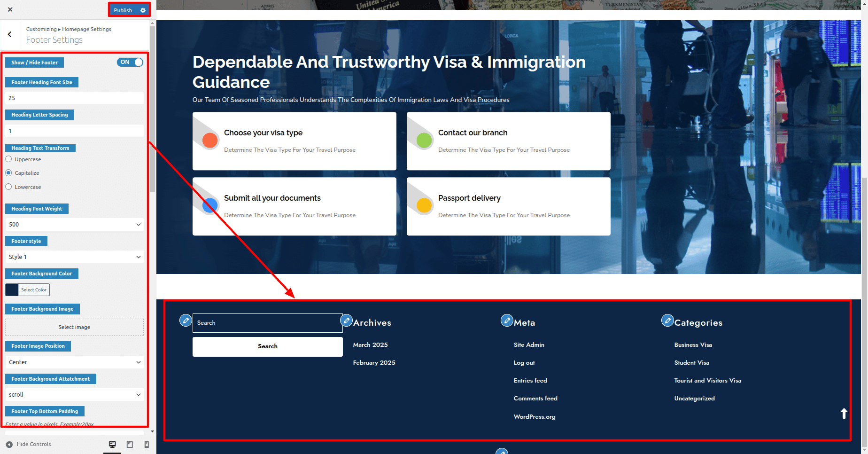Click the edit pencil beside the Search widget
Screen dimensions: 868x454
[186, 321]
